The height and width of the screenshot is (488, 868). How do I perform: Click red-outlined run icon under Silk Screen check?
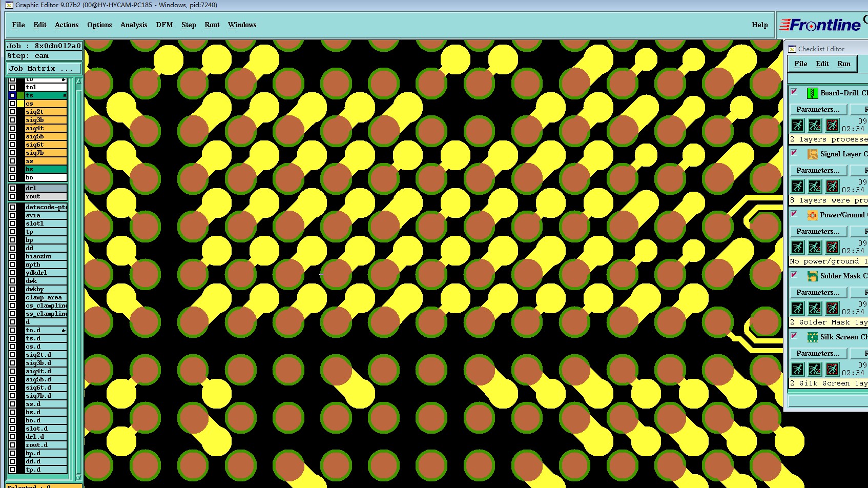pos(833,369)
